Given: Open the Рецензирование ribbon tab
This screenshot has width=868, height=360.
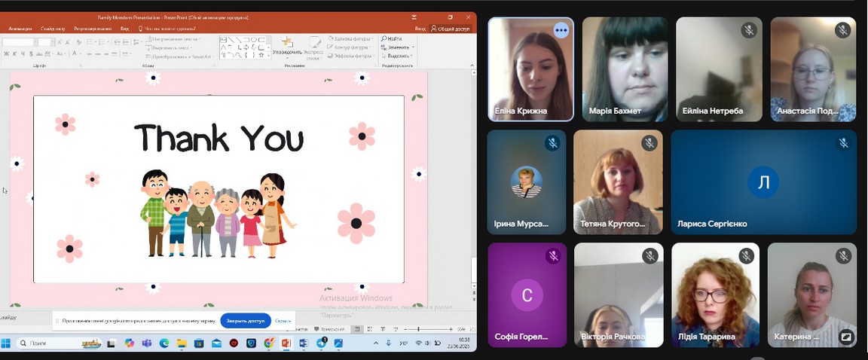Looking at the screenshot, I should pyautogui.click(x=93, y=28).
